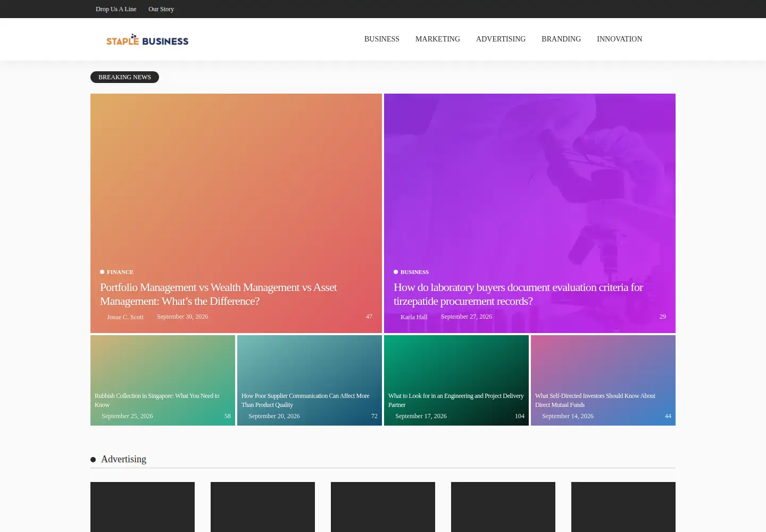The image size is (766, 532).
Task: Click view count 47 on Portfolio article
Action: point(369,317)
